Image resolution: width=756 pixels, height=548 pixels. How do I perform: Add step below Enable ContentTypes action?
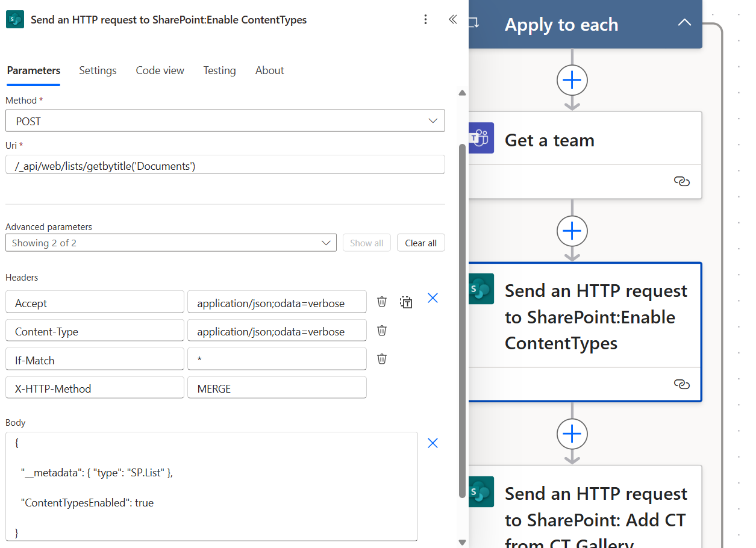pyautogui.click(x=572, y=434)
